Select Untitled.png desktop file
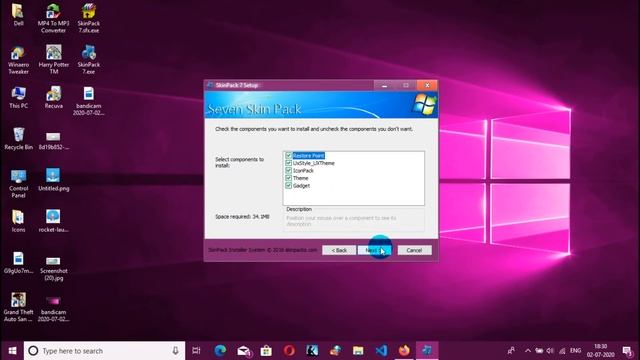640x360 pixels. [53, 180]
